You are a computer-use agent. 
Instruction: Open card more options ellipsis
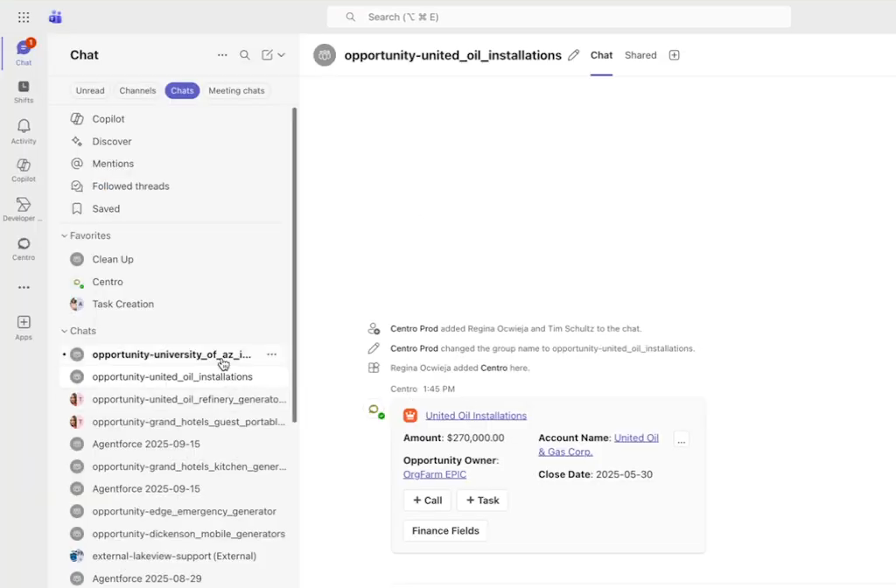pyautogui.click(x=681, y=441)
